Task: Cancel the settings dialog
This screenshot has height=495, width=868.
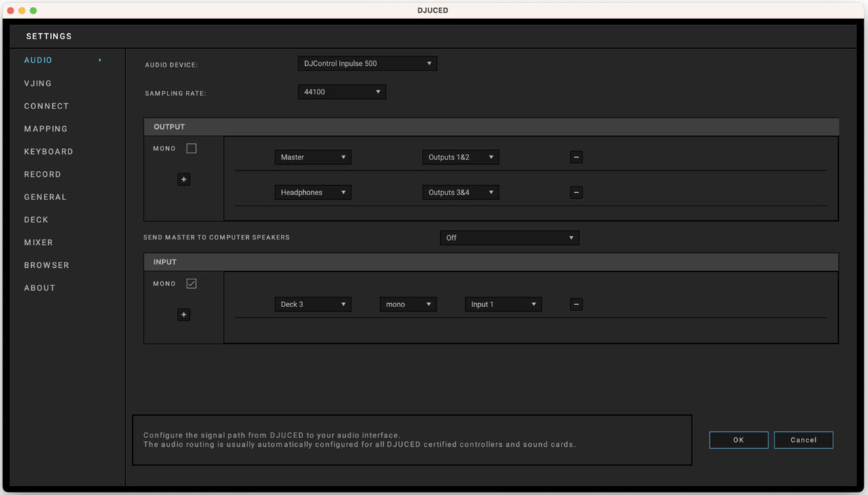Action: click(804, 440)
